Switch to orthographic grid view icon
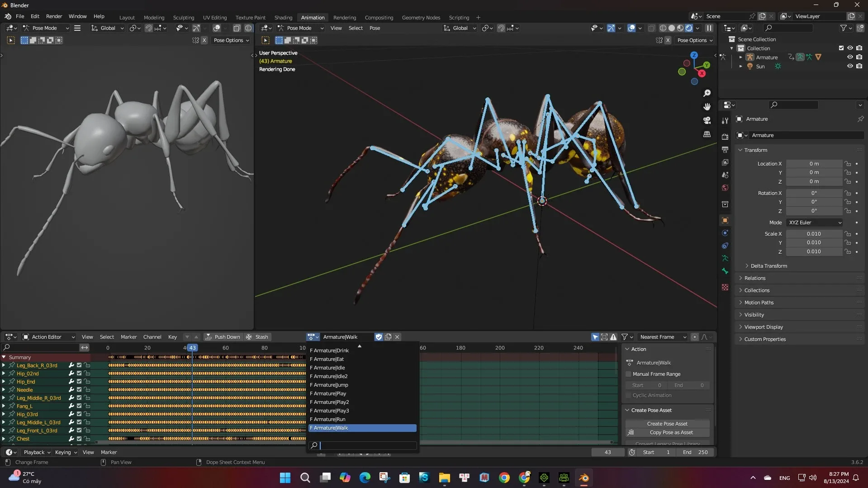Screen dimensions: 868x488 click(x=707, y=134)
